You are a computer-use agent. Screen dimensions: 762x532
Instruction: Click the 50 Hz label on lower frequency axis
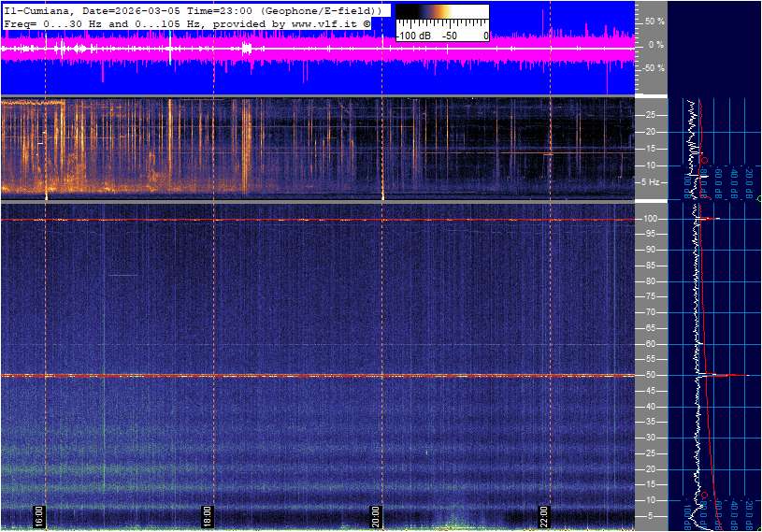(650, 375)
